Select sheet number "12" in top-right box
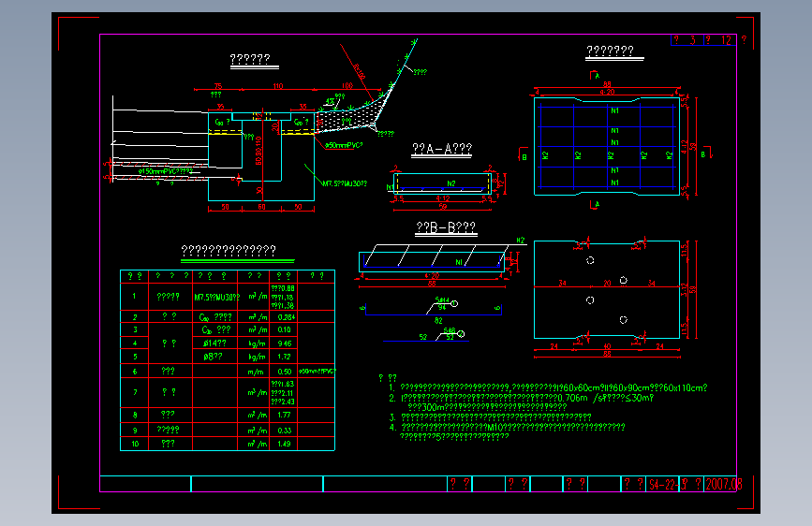 pos(726,40)
